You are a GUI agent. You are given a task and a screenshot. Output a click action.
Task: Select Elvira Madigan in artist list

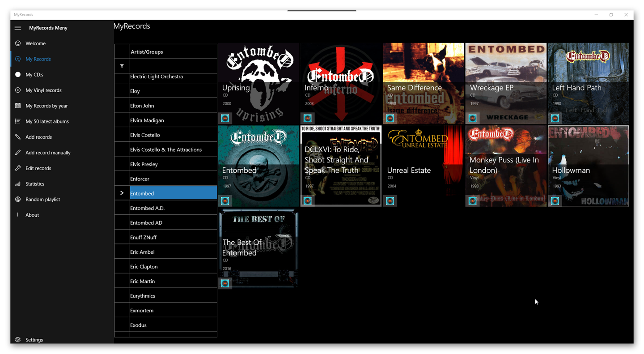point(173,120)
